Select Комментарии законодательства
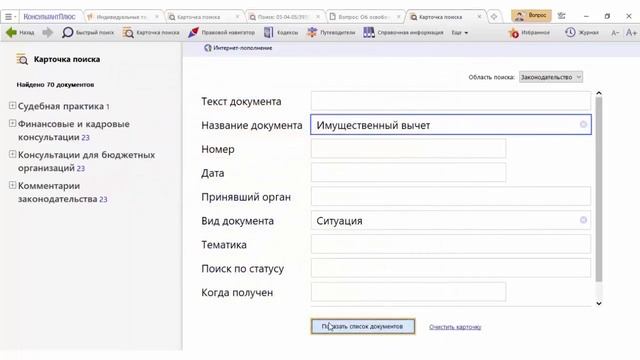Viewport: 640px width, 360px height. click(x=58, y=192)
